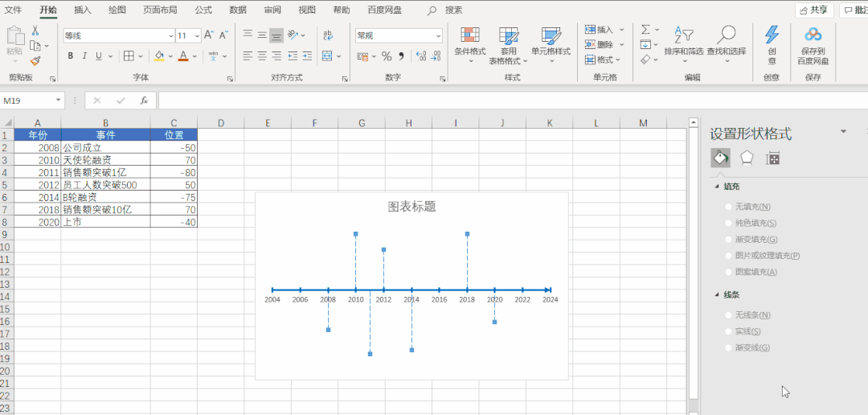Viewport: 868px width, 415px height.
Task: Switch to the 插入 ribbon tab
Action: [x=83, y=10]
